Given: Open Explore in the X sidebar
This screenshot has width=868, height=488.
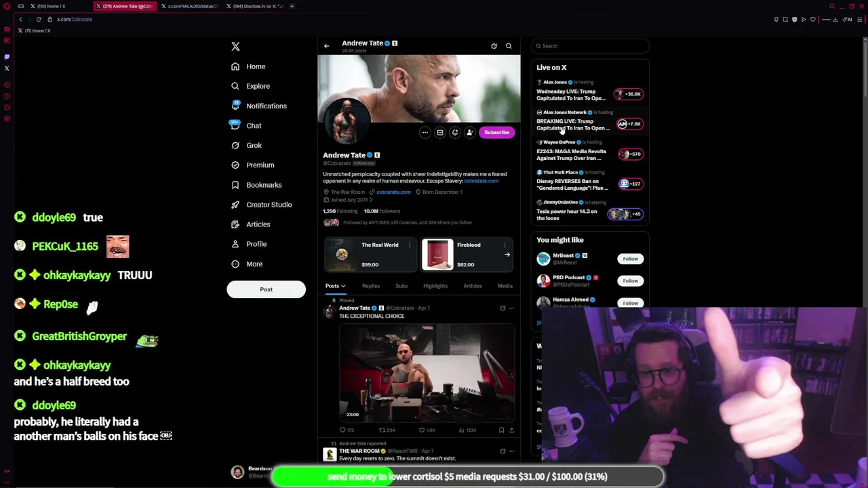Looking at the screenshot, I should [250, 86].
